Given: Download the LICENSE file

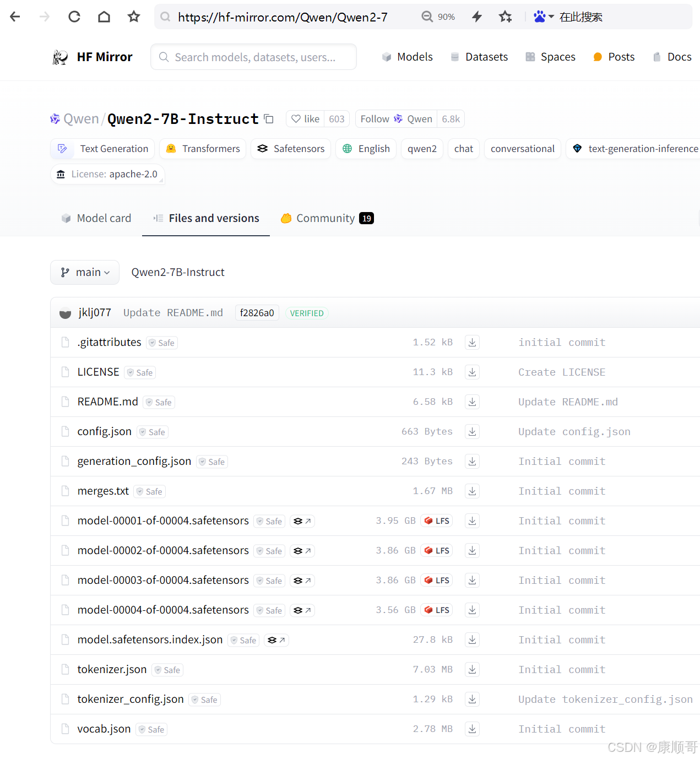Looking at the screenshot, I should pyautogui.click(x=472, y=372).
